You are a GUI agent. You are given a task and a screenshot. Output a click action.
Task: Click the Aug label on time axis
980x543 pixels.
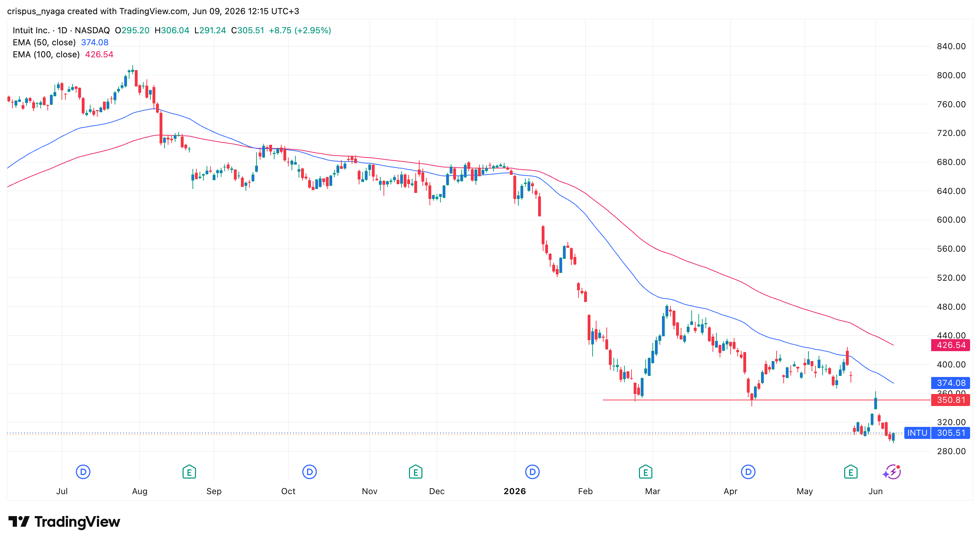tap(140, 491)
